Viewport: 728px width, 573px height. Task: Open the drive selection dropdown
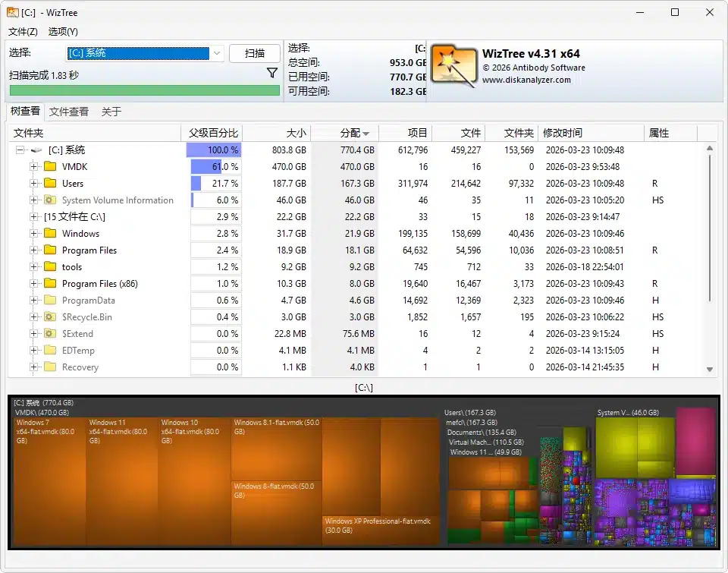(217, 53)
